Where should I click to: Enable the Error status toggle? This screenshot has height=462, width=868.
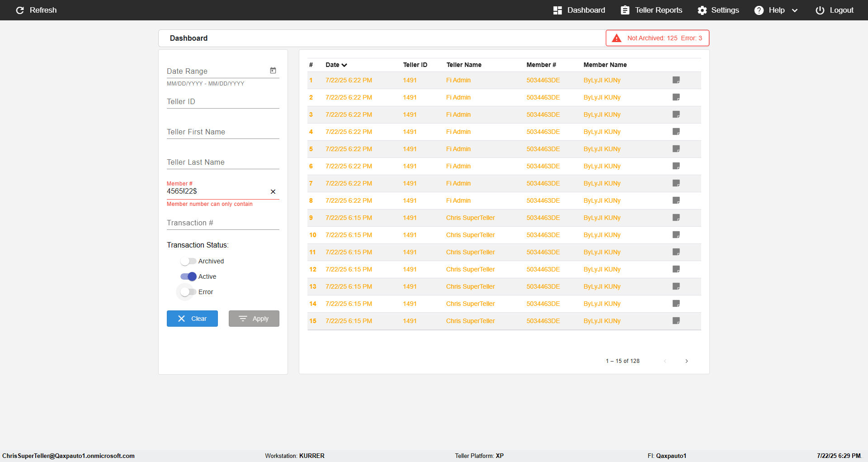[188, 292]
